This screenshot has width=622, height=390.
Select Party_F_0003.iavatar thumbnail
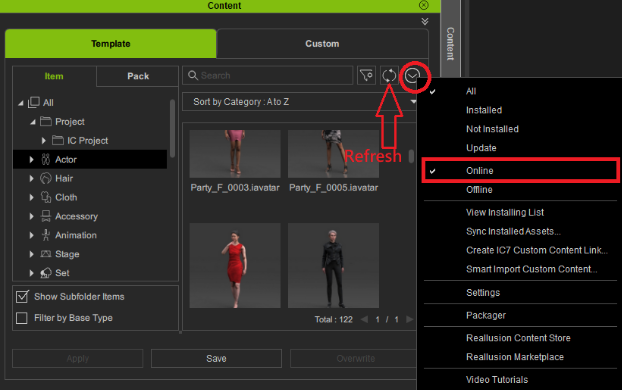point(235,154)
